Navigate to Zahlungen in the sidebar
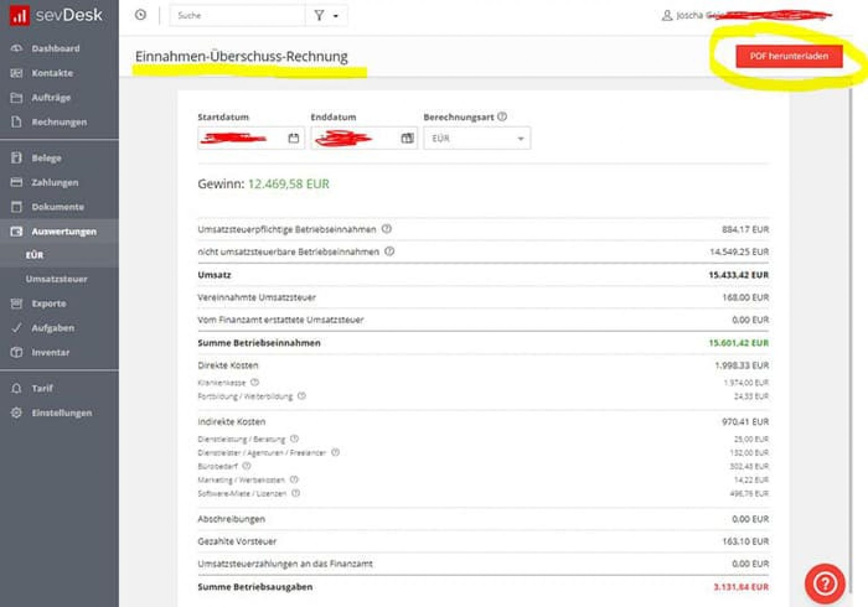The height and width of the screenshot is (607, 868). tap(55, 182)
